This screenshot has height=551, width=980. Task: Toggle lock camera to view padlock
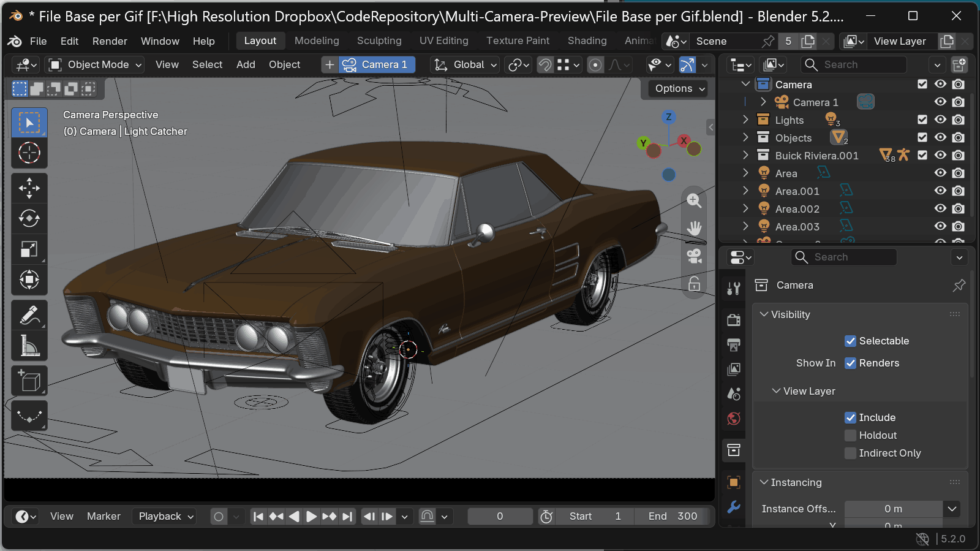[694, 283]
